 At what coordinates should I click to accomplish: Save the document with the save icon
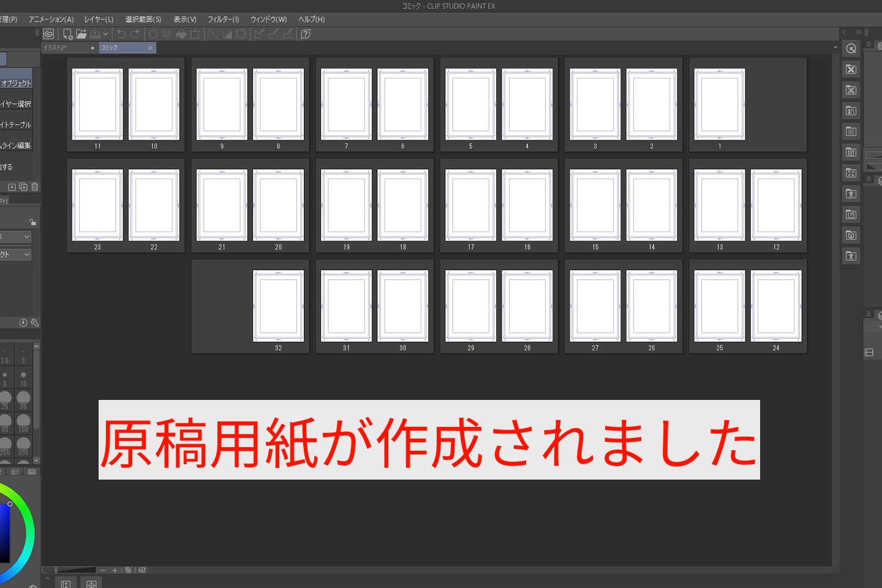(x=95, y=34)
